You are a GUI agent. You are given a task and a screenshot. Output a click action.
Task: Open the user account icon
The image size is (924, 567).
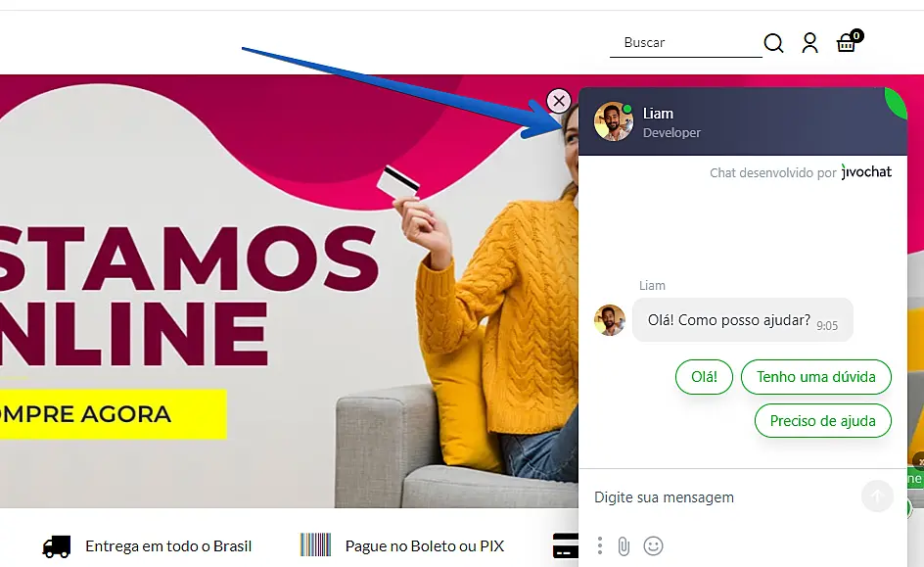coord(809,43)
